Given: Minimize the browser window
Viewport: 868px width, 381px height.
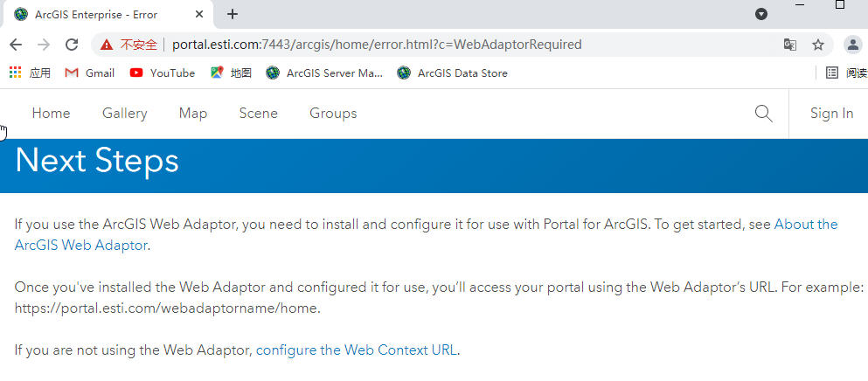Looking at the screenshot, I should click(799, 5).
